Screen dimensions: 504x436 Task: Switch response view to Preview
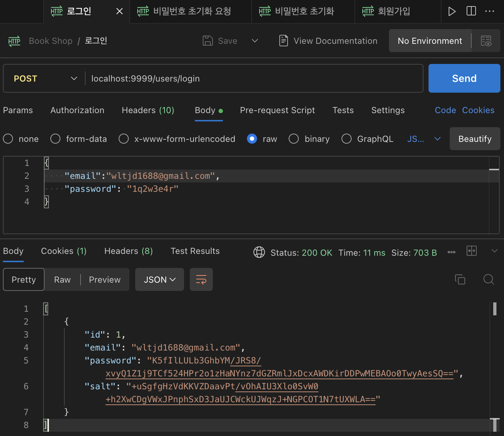point(105,279)
